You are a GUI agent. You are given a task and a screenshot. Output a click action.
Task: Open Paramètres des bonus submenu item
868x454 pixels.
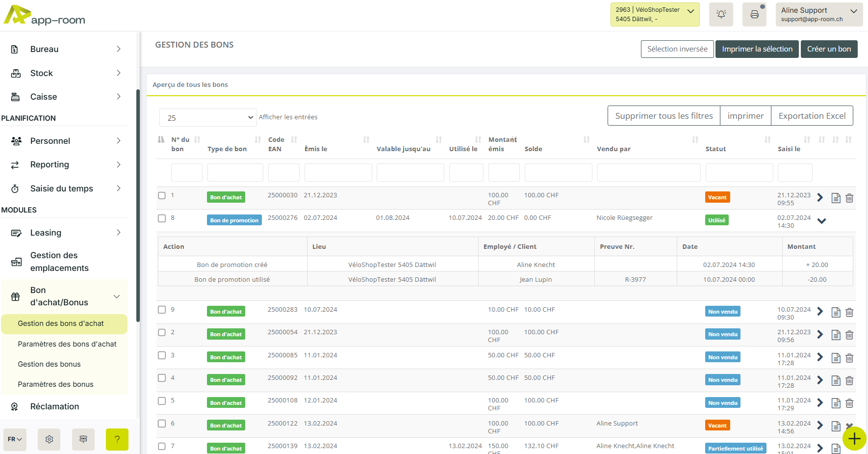click(x=55, y=384)
